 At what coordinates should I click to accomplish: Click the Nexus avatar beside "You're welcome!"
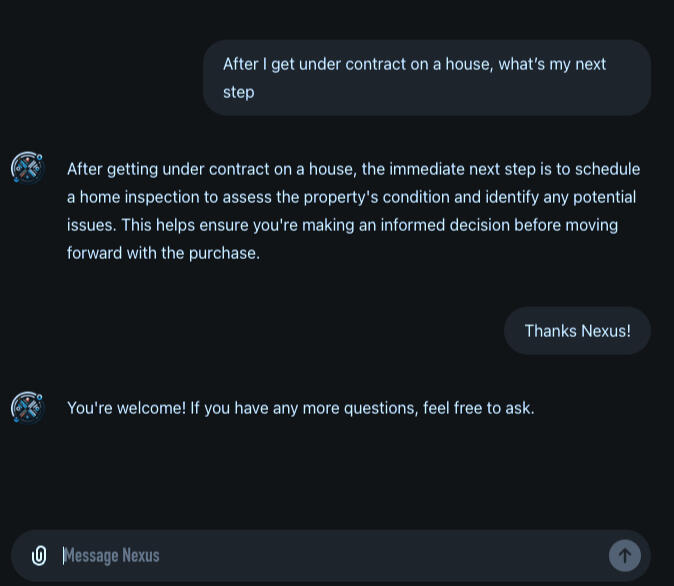point(27,407)
